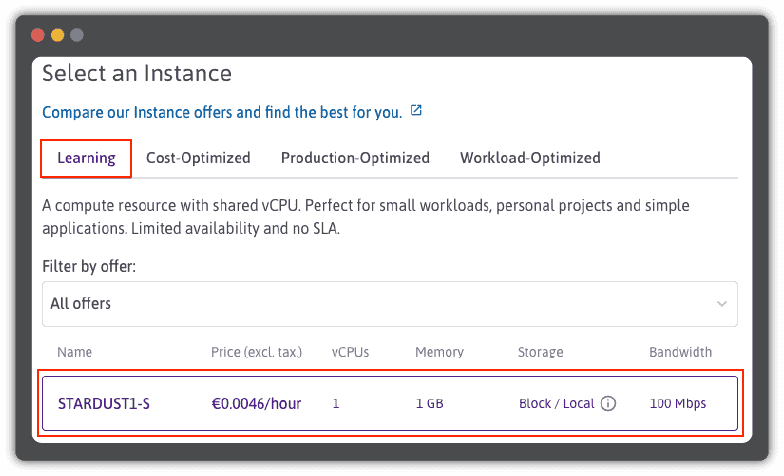Follow the Compare our Instance offers link

(x=222, y=112)
